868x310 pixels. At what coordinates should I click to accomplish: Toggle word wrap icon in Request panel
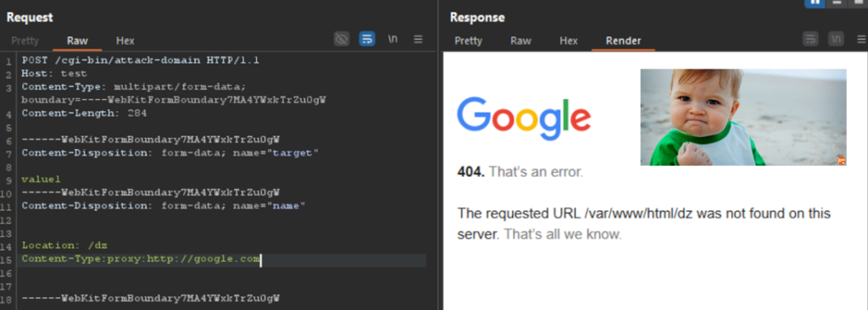coord(367,39)
